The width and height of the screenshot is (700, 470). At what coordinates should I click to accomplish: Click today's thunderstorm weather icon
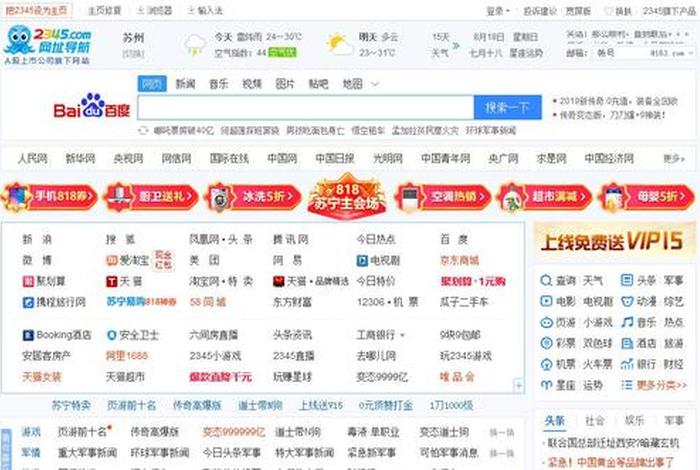[195, 45]
